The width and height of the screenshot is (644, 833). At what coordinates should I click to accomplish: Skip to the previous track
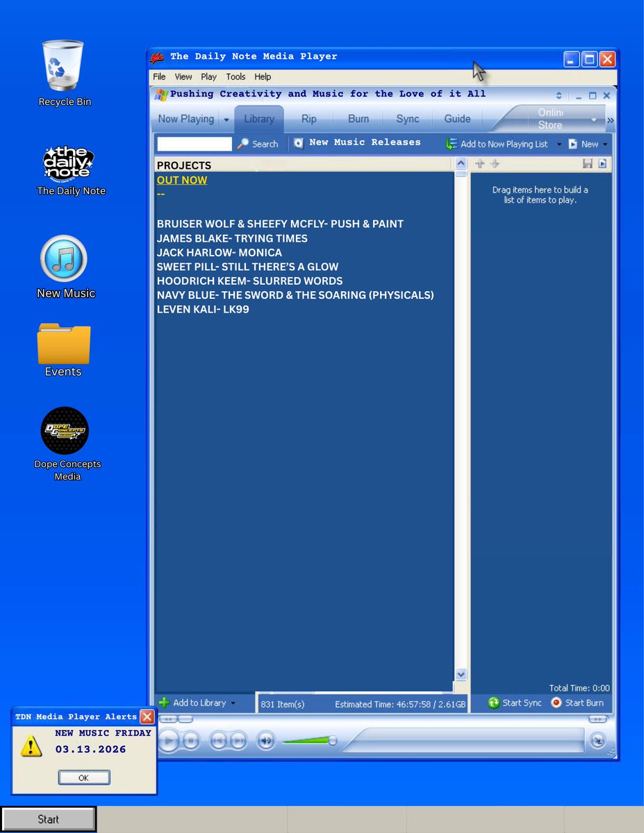click(x=219, y=740)
